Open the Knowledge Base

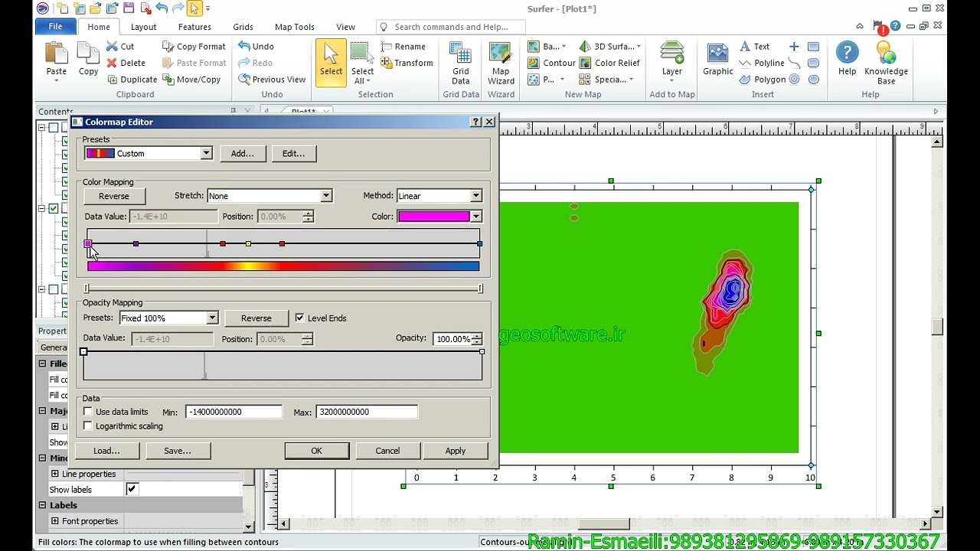(886, 63)
